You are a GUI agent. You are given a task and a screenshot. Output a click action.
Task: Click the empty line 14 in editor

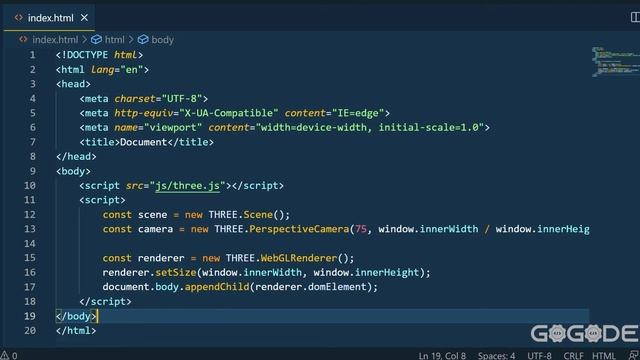[x=322, y=243]
